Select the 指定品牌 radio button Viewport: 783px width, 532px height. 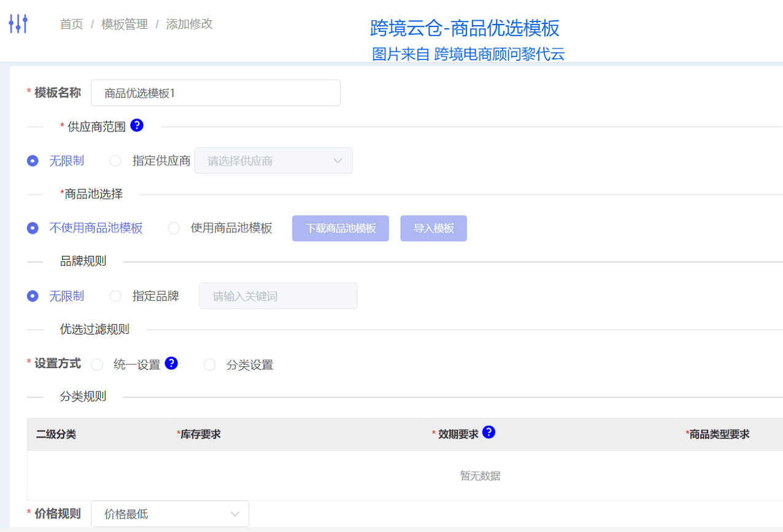coord(115,296)
